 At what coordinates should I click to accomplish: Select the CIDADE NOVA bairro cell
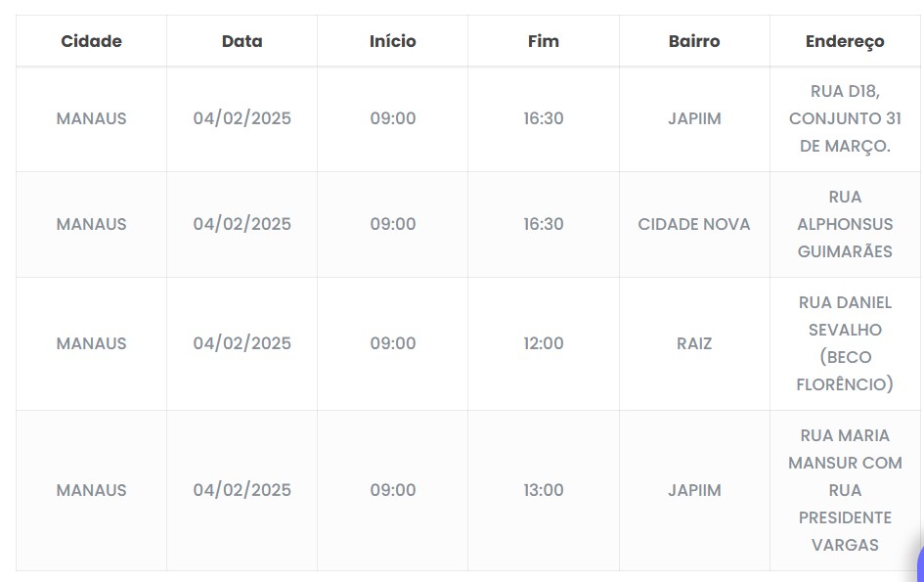(694, 224)
